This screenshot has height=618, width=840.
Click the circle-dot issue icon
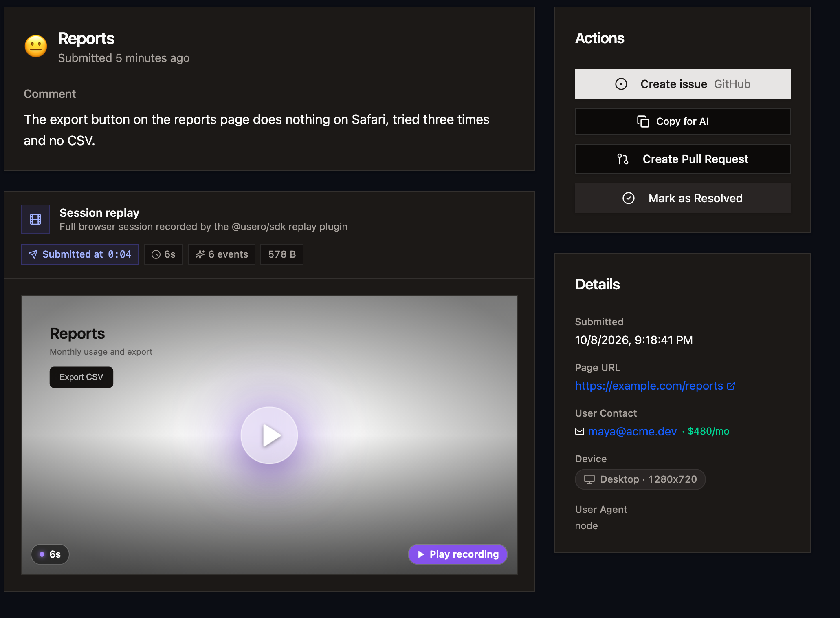coord(621,84)
